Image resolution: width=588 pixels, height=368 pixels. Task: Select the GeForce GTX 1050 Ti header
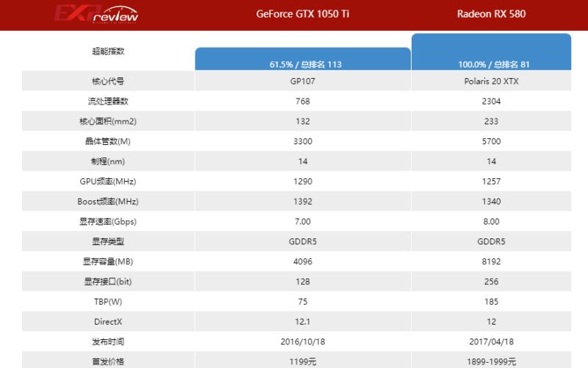pyautogui.click(x=303, y=14)
